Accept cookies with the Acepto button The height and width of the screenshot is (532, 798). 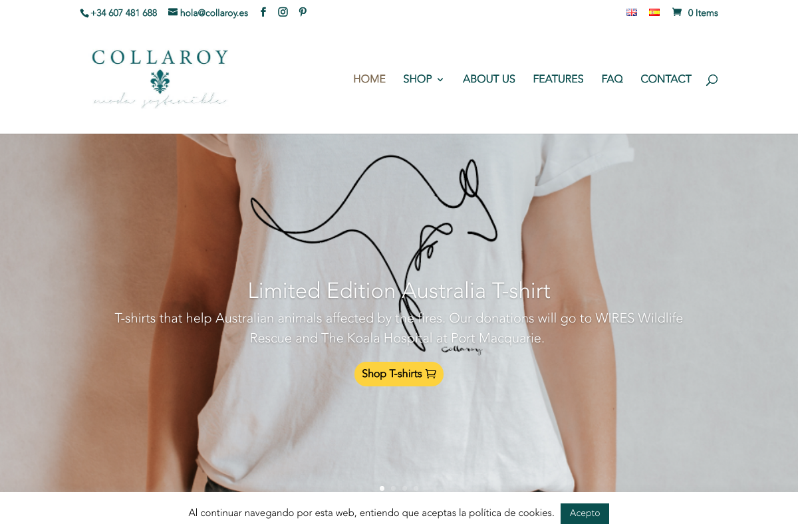[585, 513]
